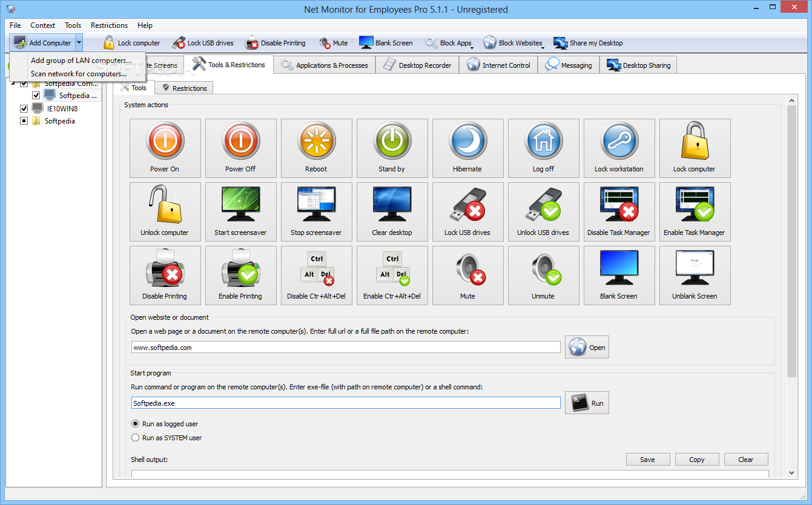Click Share my Desktop in toolbar

pyautogui.click(x=588, y=43)
